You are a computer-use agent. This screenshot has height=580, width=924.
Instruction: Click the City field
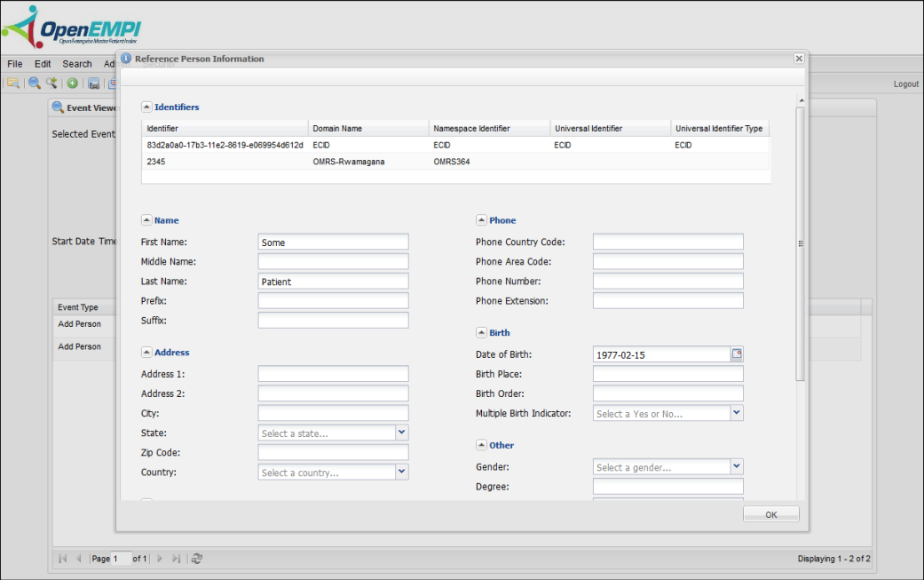pos(333,413)
